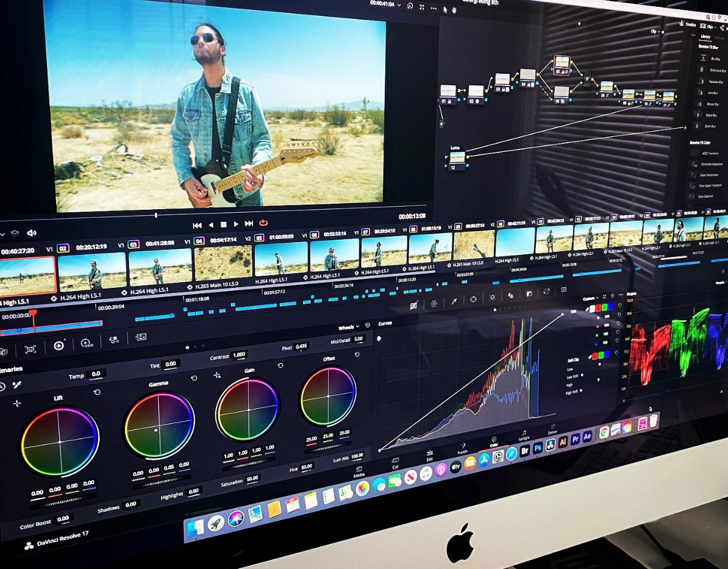Open the Key palette
The width and height of the screenshot is (728, 569).
[x=529, y=293]
